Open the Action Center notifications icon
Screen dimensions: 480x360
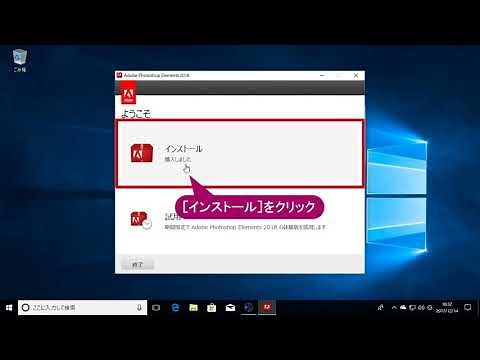468,307
